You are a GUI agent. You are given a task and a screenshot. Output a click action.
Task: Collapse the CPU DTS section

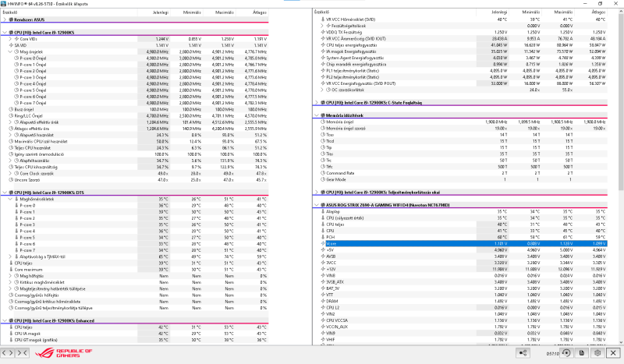[x=5, y=193]
